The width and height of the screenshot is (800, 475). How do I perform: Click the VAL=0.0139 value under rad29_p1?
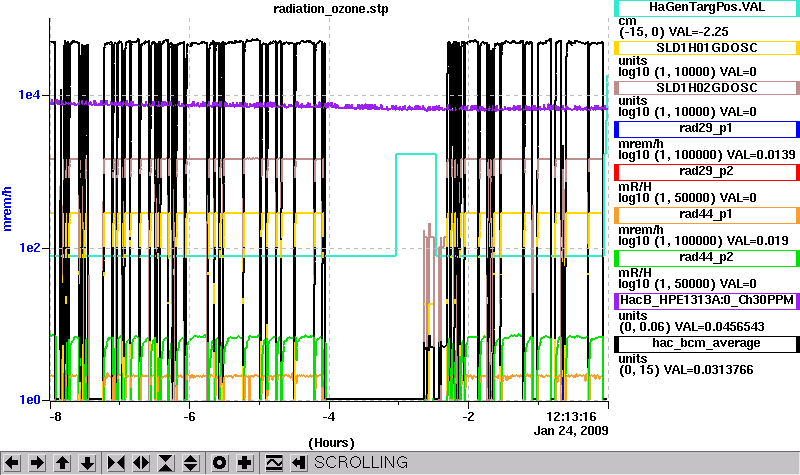click(761, 155)
